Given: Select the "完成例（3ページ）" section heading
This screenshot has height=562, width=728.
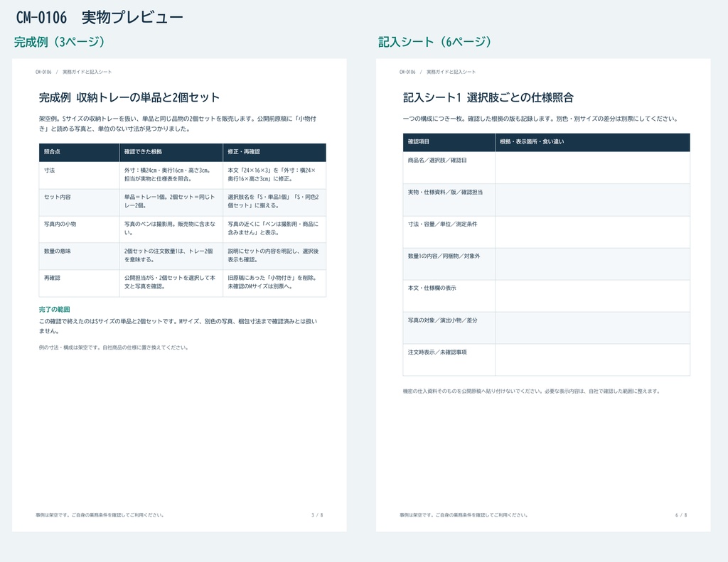Looking at the screenshot, I should pyautogui.click(x=61, y=42).
